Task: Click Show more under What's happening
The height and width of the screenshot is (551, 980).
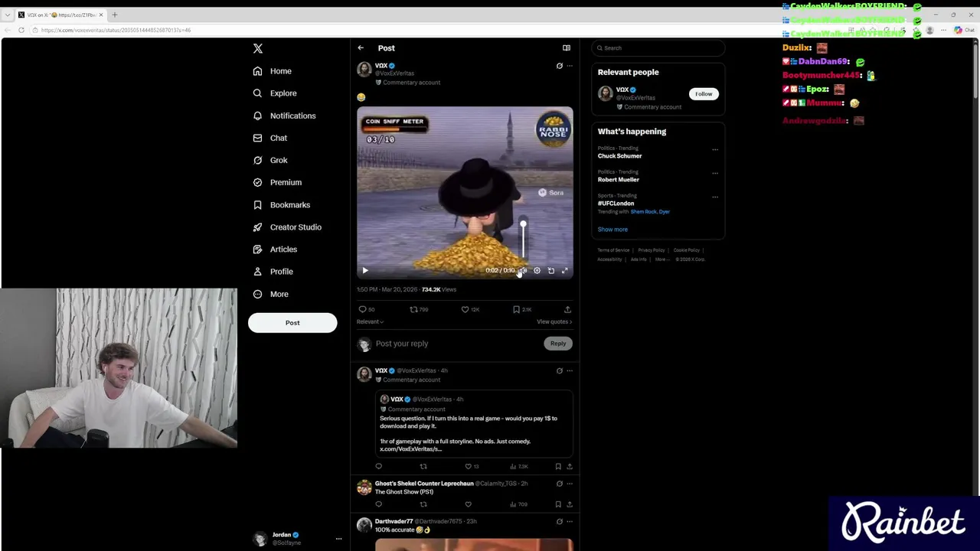Action: 612,230
